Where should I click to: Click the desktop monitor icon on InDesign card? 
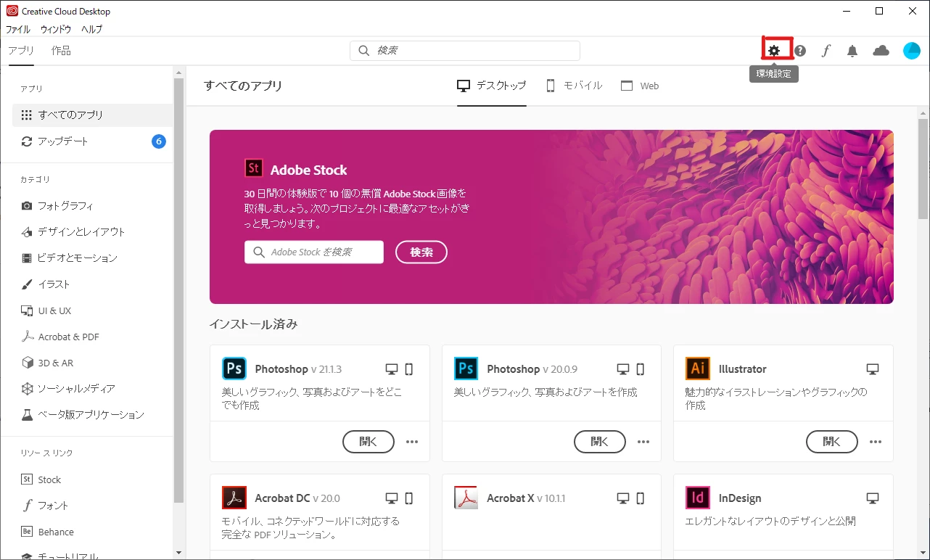coord(873,498)
